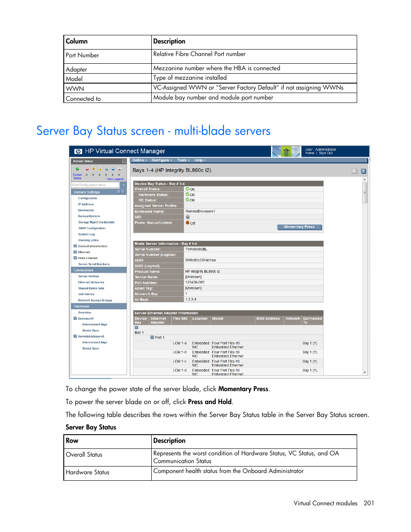Click the print icon in the page header
This screenshot has height=532, width=411.
354,171
